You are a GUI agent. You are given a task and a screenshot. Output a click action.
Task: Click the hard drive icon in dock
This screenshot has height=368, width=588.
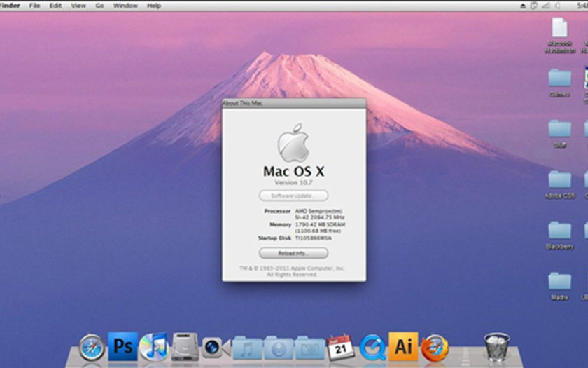pos(185,347)
